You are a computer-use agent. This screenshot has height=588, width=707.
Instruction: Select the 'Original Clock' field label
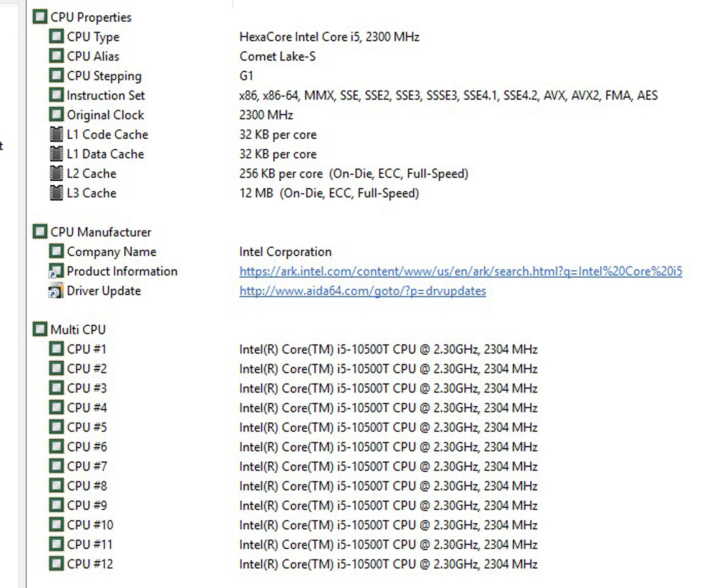106,115
